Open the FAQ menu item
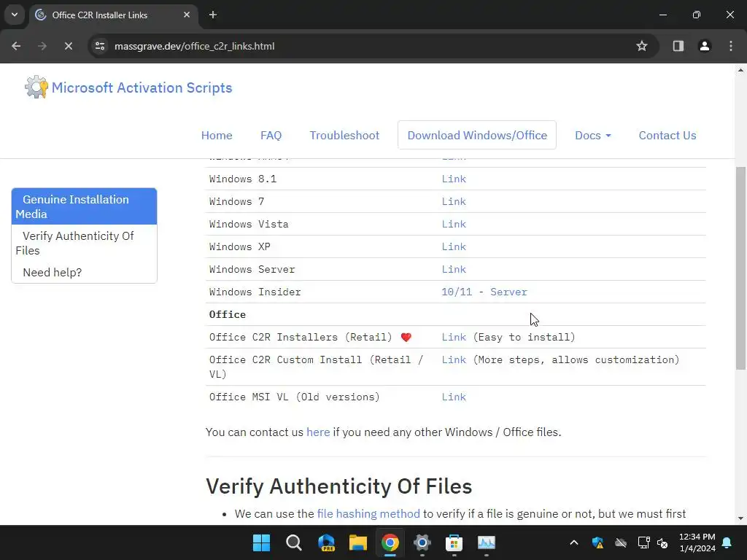 271,135
